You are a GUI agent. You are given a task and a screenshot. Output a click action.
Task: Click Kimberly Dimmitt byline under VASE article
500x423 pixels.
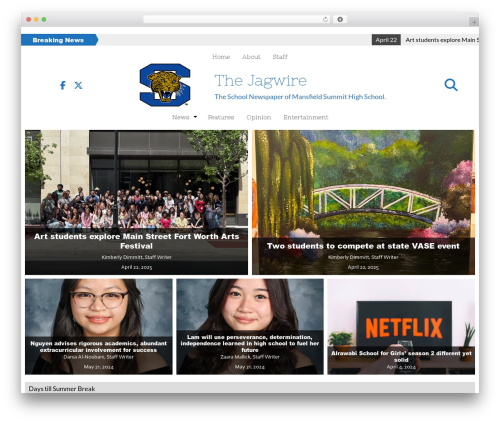click(363, 257)
